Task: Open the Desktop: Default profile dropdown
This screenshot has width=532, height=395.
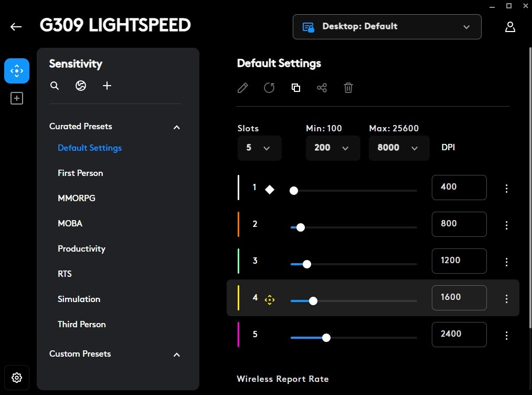Action: [387, 27]
